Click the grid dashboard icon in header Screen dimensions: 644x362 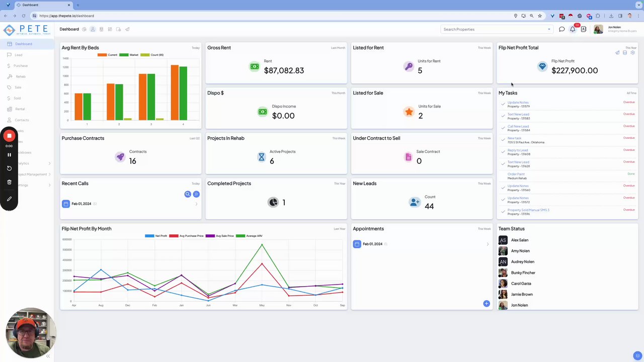[x=110, y=29]
